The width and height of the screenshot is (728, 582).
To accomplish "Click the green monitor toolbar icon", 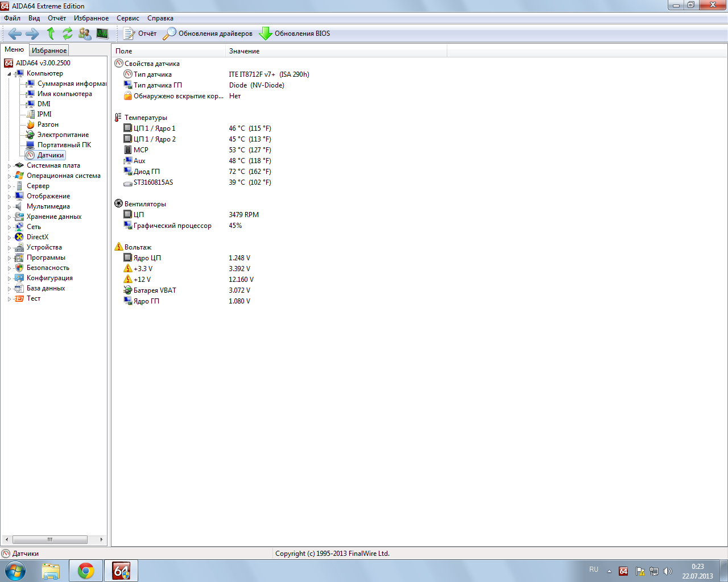I will coord(102,34).
